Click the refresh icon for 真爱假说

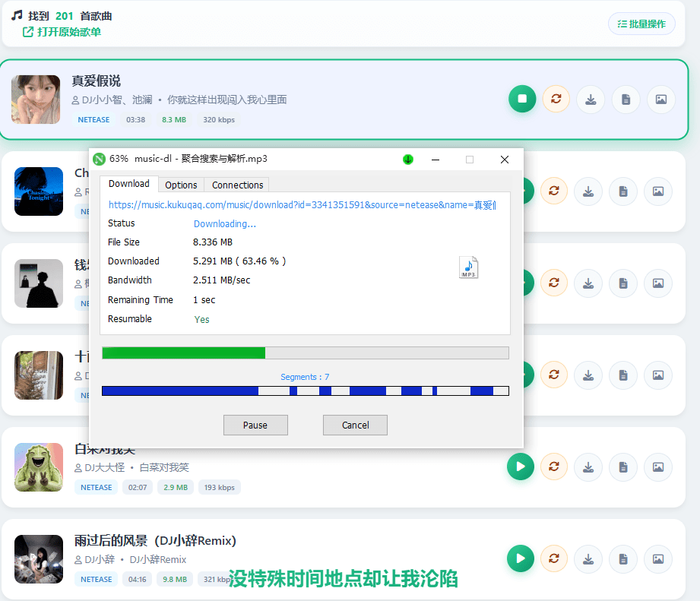pyautogui.click(x=556, y=100)
